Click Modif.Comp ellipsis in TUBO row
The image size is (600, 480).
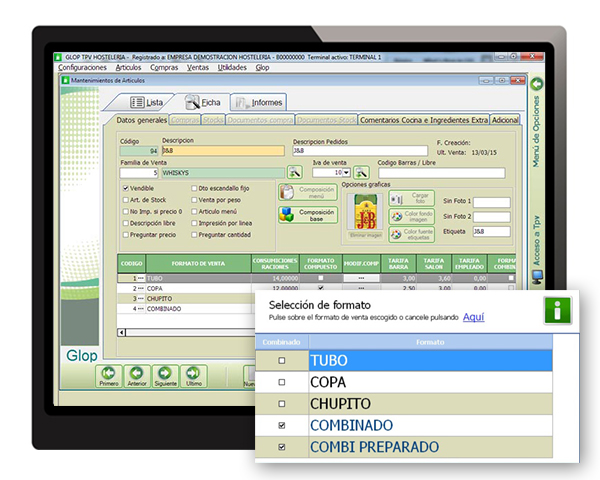tap(361, 278)
